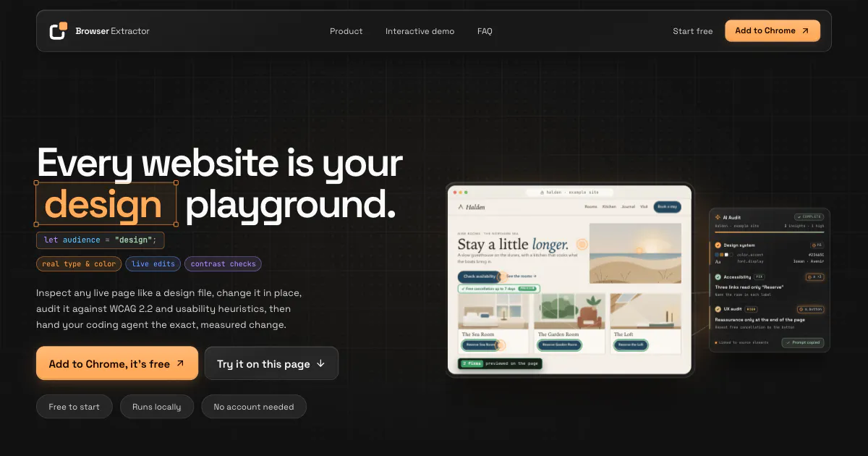Click the color.accent swatches in audit panel
Viewport: 868px width, 456px height.
723,255
